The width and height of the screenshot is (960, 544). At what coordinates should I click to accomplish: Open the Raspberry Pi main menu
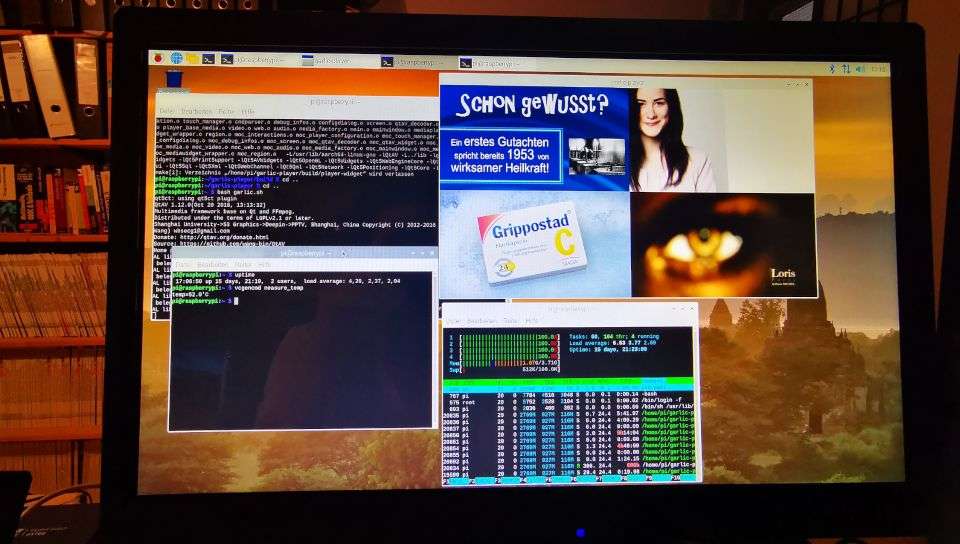point(159,58)
